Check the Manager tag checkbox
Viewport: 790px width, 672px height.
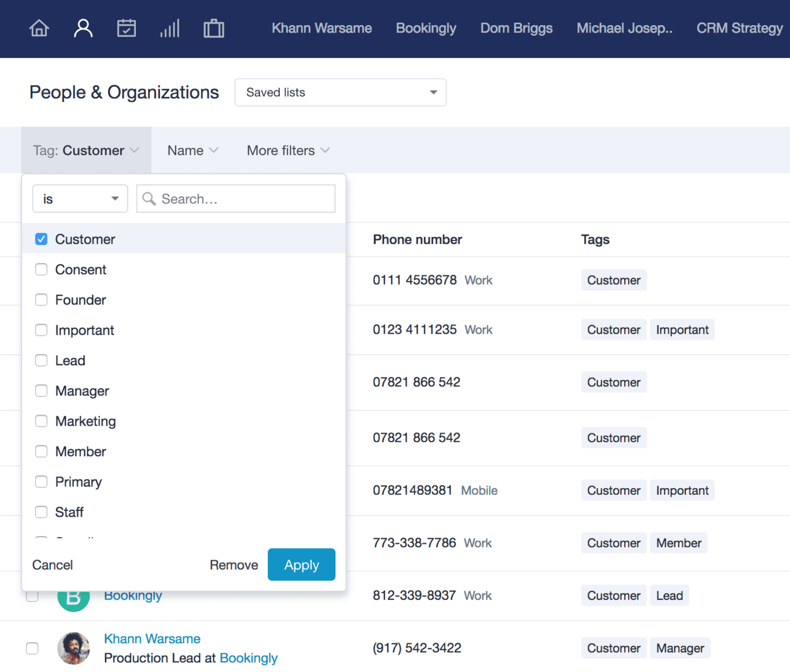pyautogui.click(x=41, y=391)
